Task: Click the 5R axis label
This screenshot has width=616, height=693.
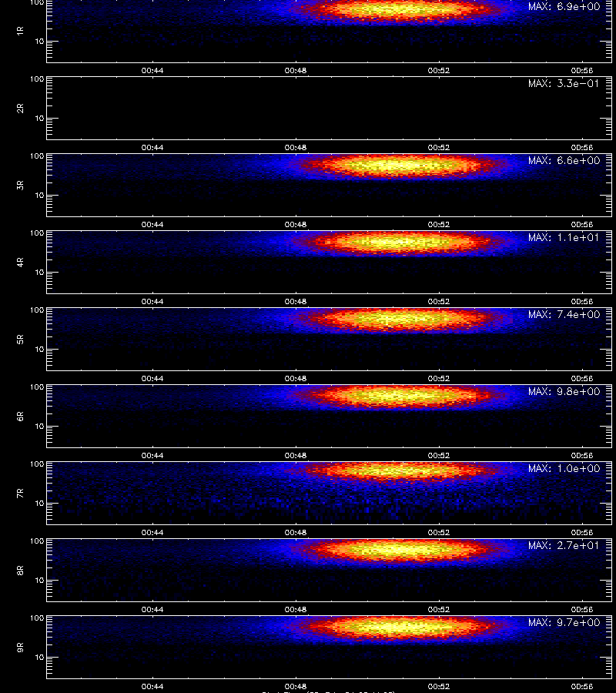Action: [x=20, y=339]
